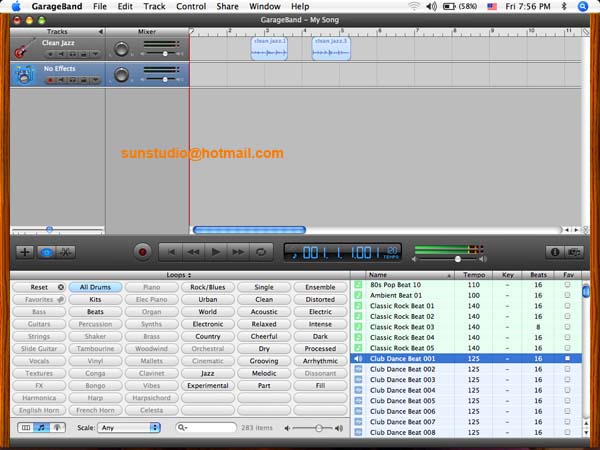Image resolution: width=600 pixels, height=450 pixels.
Task: Click the system volume icon in menu bar
Action: (x=432, y=7)
